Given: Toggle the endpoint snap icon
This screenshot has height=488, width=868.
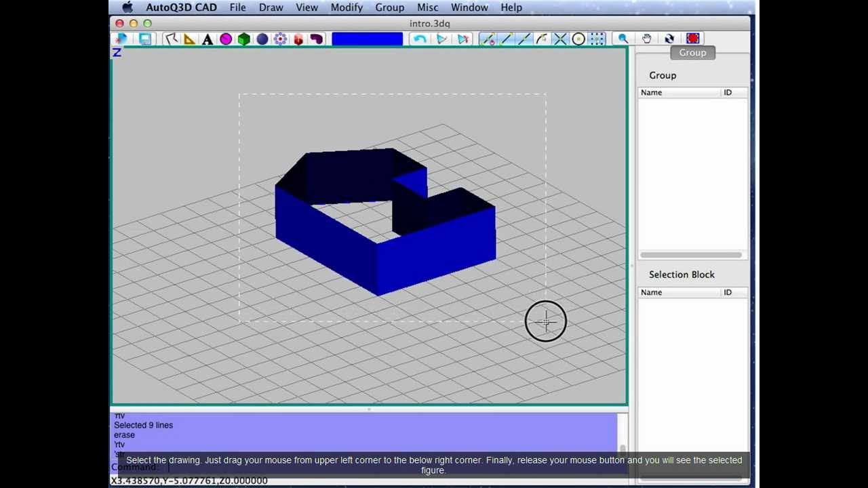Looking at the screenshot, I should tap(487, 39).
